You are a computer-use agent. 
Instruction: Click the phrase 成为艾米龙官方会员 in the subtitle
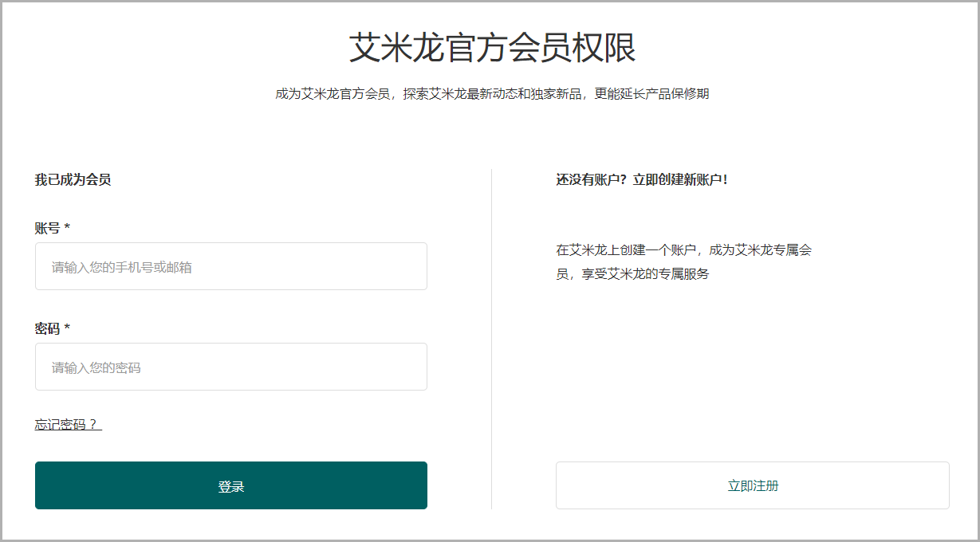(x=333, y=94)
